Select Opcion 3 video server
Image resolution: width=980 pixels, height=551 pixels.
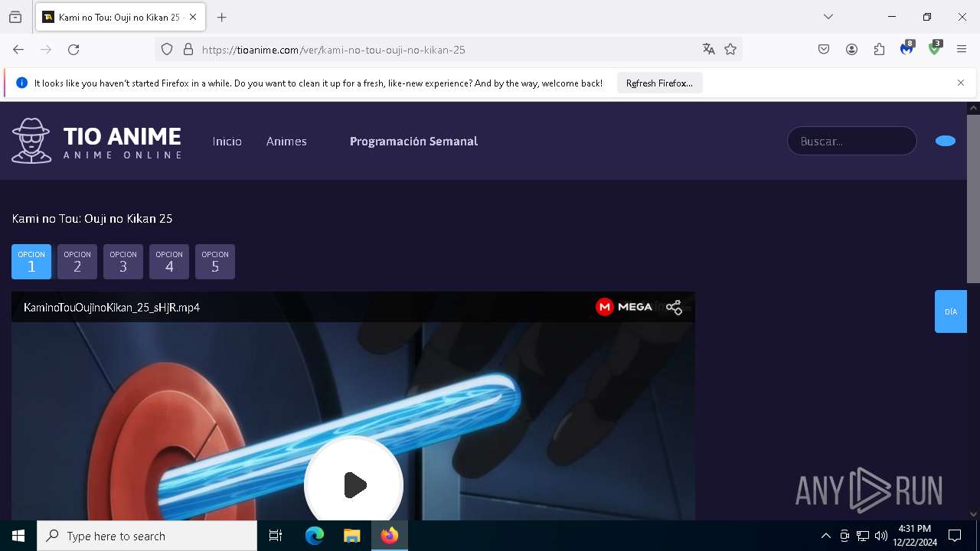pyautogui.click(x=123, y=262)
